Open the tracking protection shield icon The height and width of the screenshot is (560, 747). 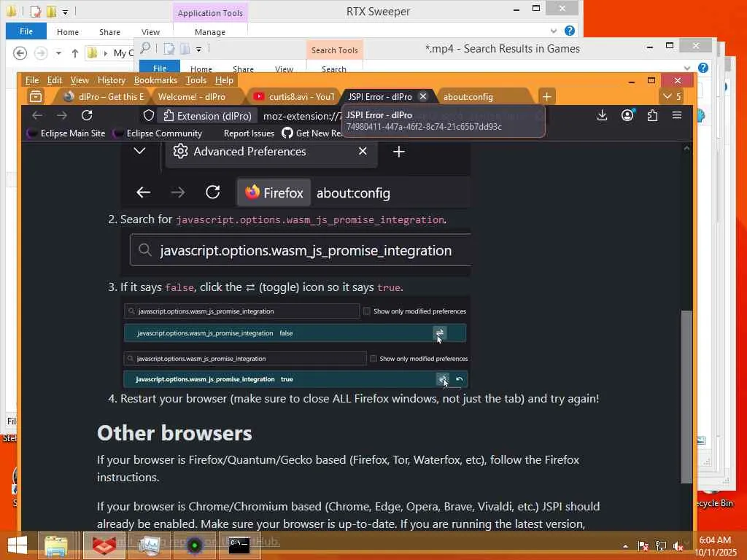pos(149,116)
